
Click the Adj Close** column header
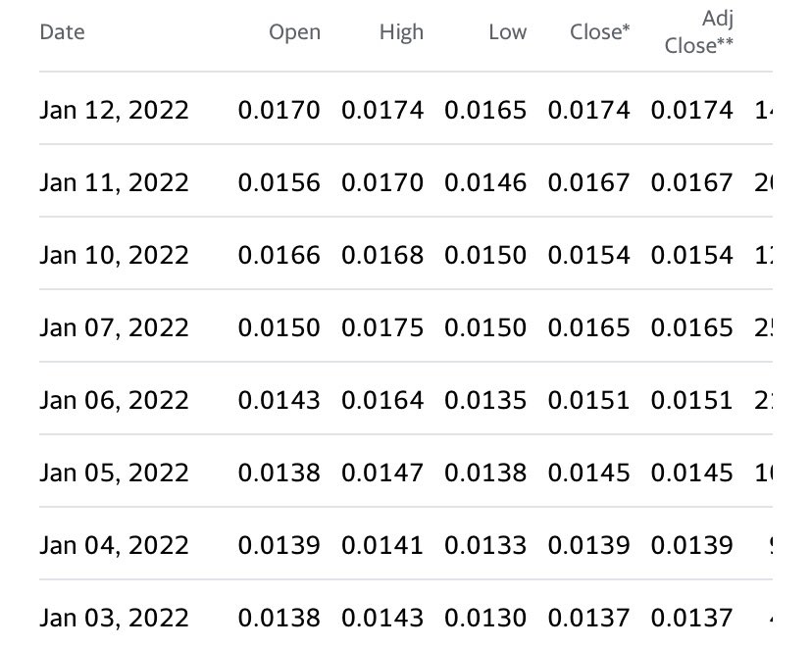(x=699, y=32)
